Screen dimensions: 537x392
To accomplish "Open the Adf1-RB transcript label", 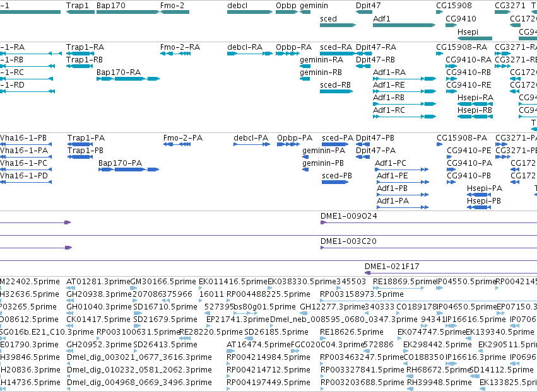I will pos(389,98).
